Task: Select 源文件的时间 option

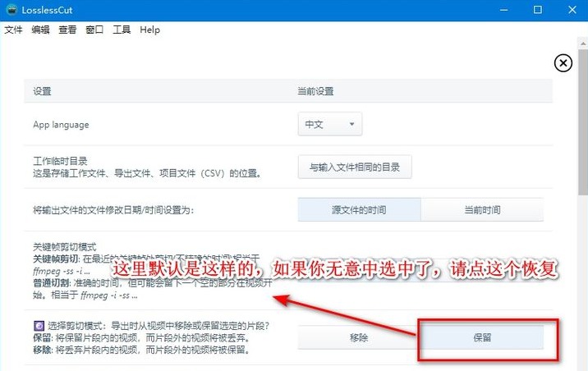Action: point(359,210)
